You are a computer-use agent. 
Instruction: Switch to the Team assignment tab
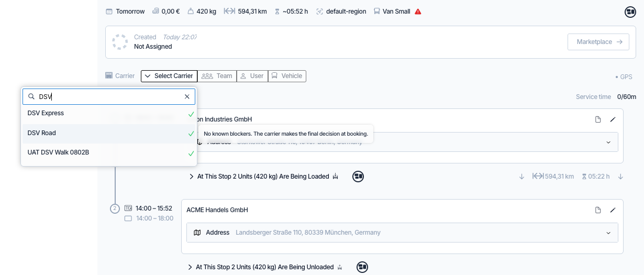(217, 76)
